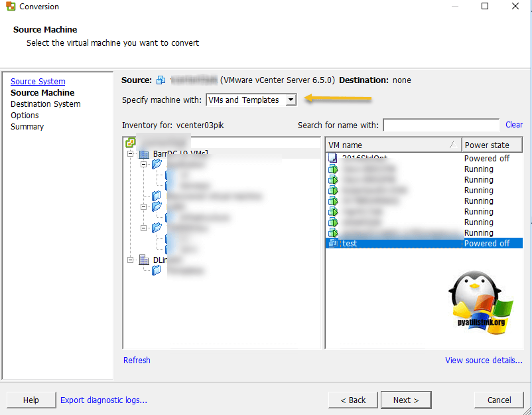This screenshot has height=415, width=532.
Task: Select the DLin datacenter icon
Action: [x=143, y=260]
